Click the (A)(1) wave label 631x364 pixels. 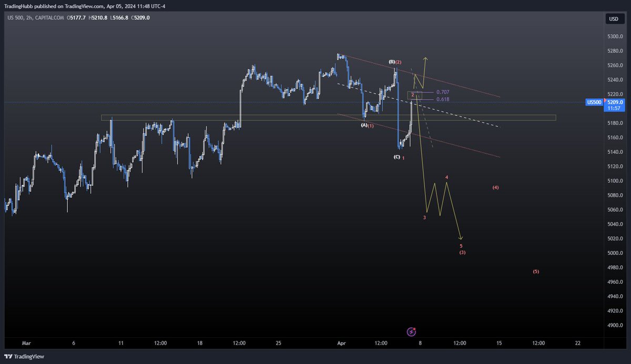367,126
